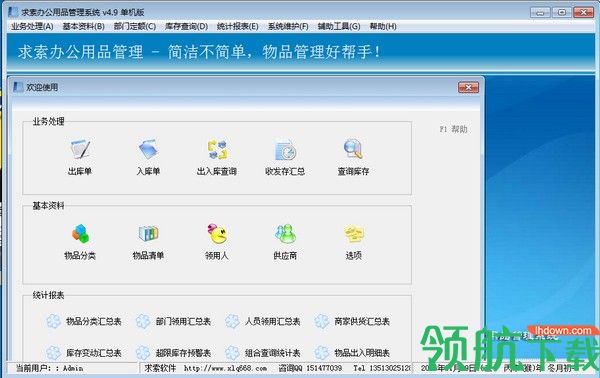Open the 帮助(H) menu
Viewport: 600px width, 378px height.
pyautogui.click(x=383, y=26)
